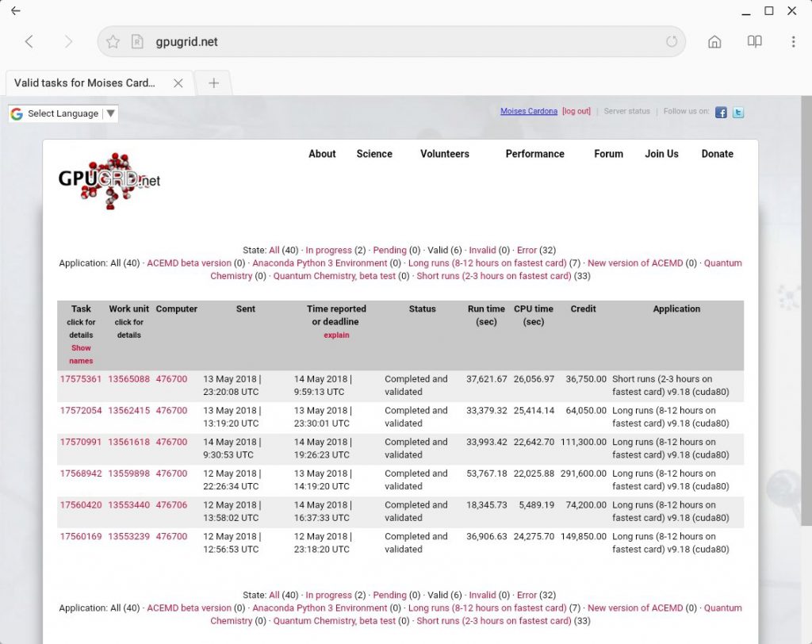Click the credit value 36,750.00
The height and width of the screenshot is (644, 812).
[x=586, y=379]
